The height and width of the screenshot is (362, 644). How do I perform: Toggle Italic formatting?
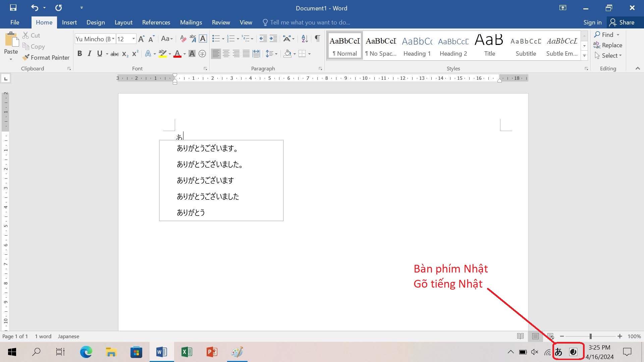point(89,54)
